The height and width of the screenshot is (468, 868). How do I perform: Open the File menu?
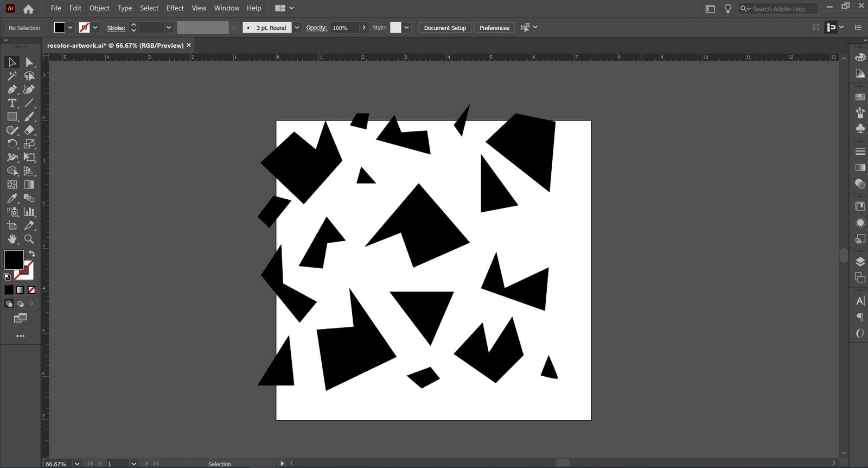[56, 8]
